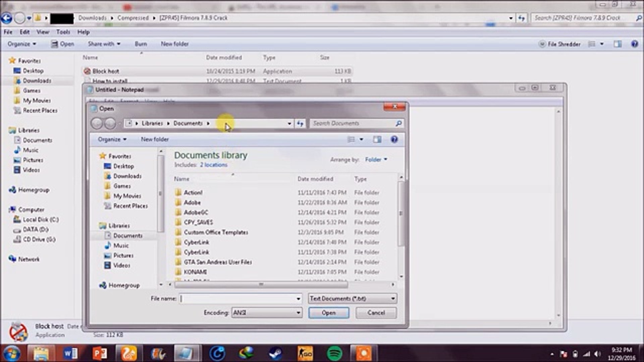
Task: Open Organize menu in Open dialog
Action: click(112, 139)
